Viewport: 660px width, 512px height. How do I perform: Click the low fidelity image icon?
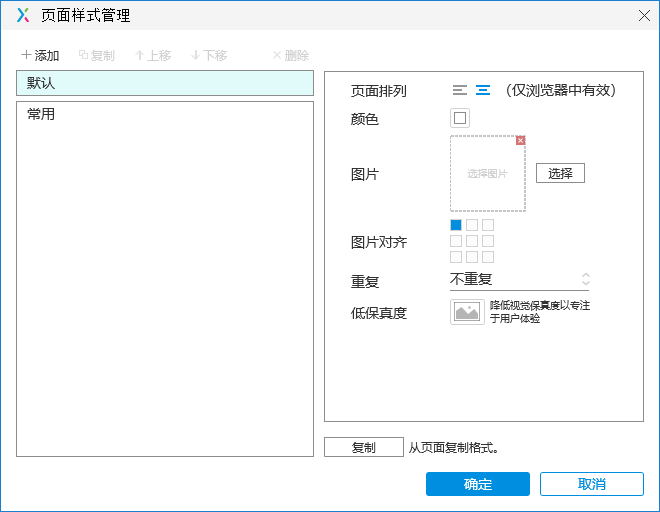pos(467,312)
